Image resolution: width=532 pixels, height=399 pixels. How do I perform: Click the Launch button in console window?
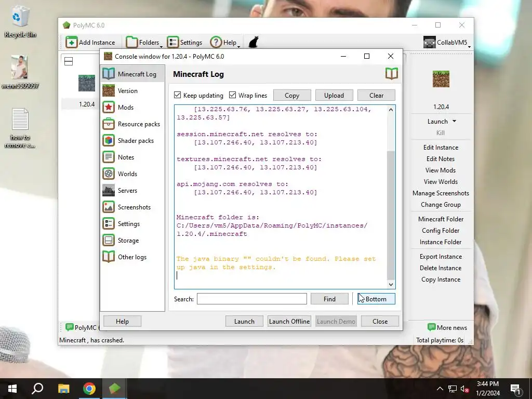pos(244,321)
